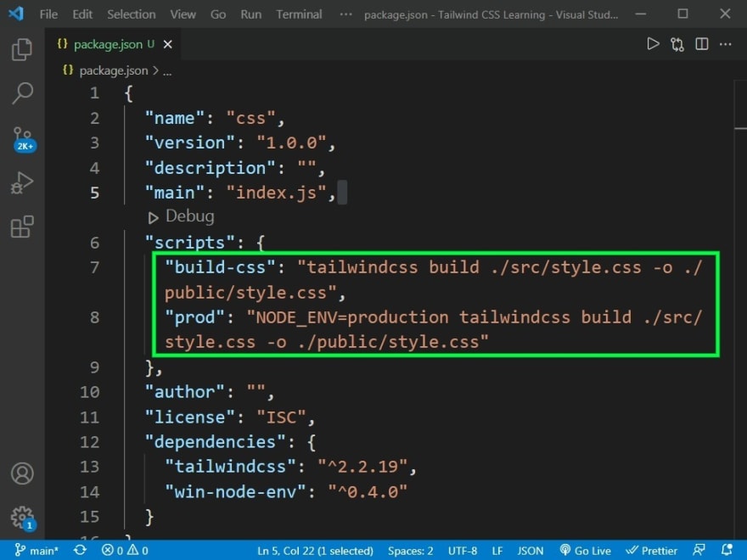Open notifications bell in status bar

pos(727,550)
